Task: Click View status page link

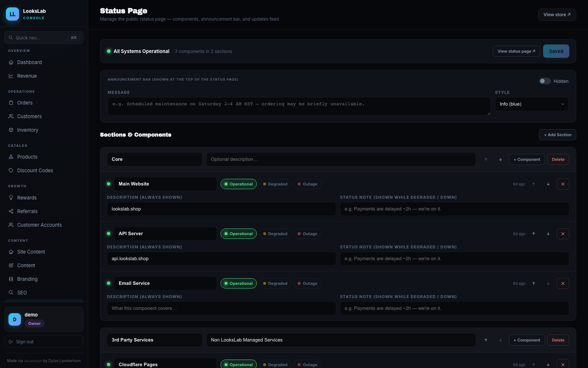Action: pos(516,51)
